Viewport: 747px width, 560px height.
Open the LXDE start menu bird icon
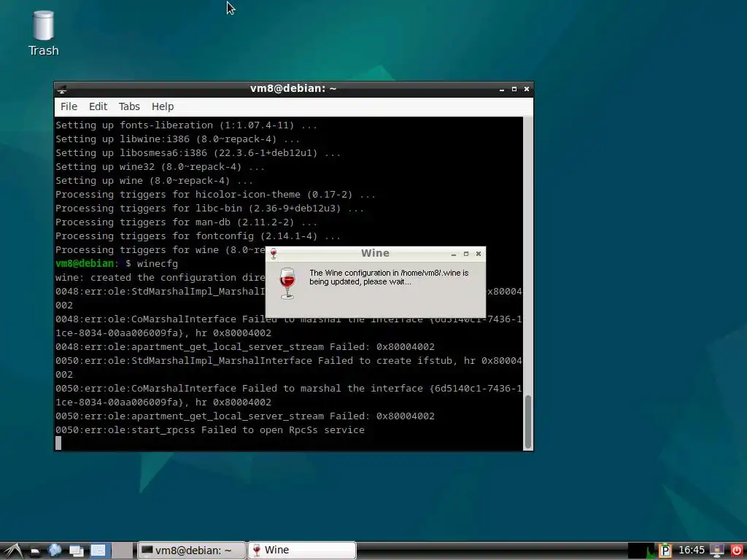click(13, 551)
